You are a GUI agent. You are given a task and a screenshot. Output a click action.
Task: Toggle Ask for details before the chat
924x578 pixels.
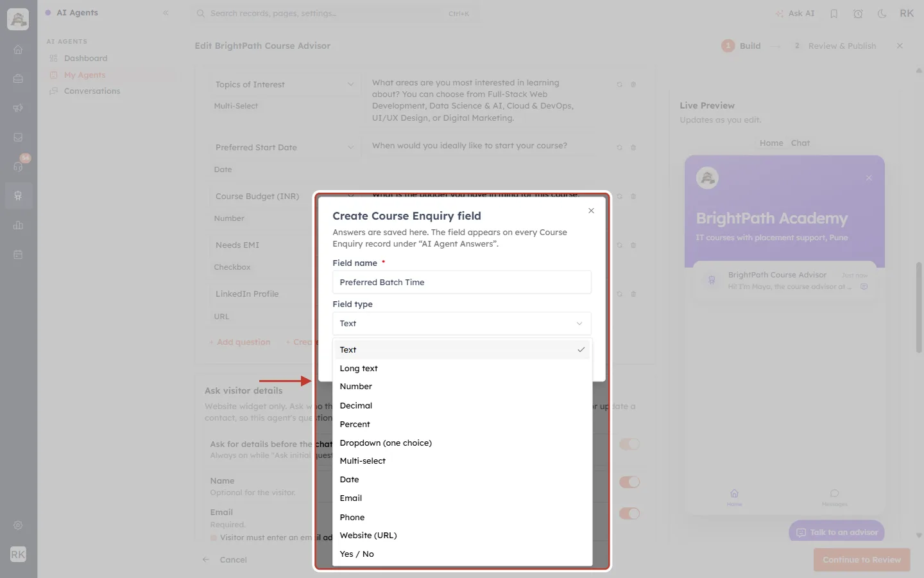tap(629, 444)
